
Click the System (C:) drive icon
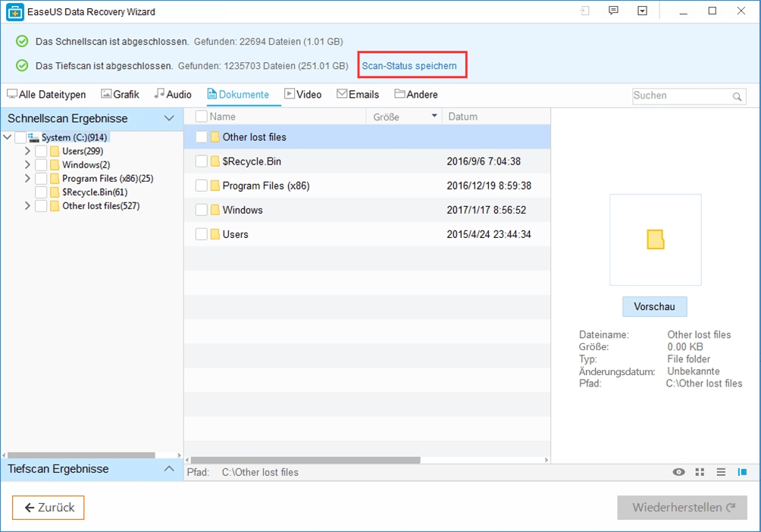coord(33,137)
